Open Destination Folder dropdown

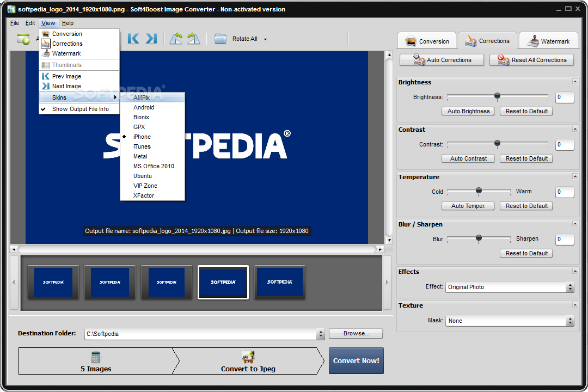coord(320,334)
